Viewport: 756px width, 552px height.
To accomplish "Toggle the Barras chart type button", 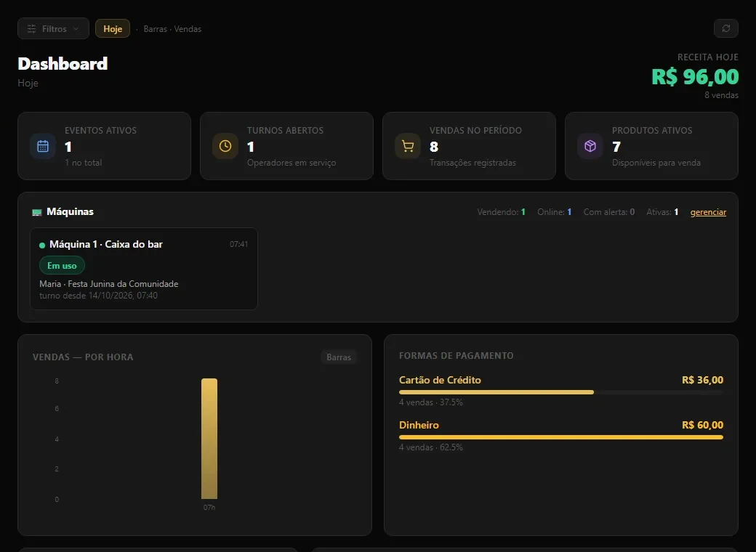I will coord(339,357).
